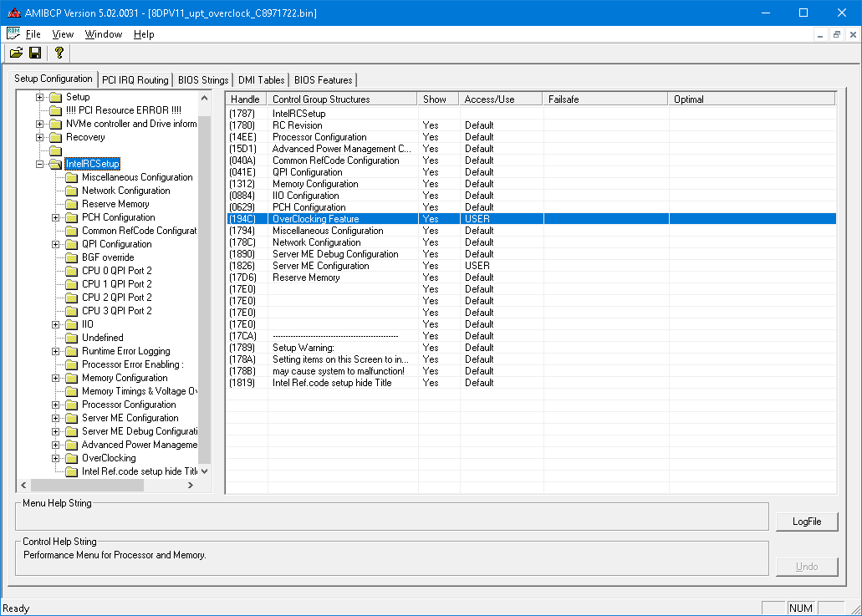The width and height of the screenshot is (862, 616).
Task: Expand the Memory Configuration tree node
Action: 55,378
